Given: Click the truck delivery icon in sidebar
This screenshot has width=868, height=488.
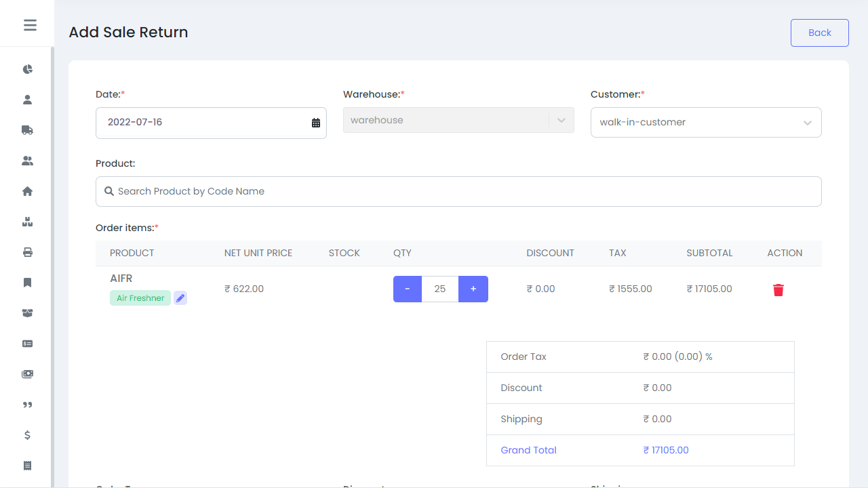Looking at the screenshot, I should pyautogui.click(x=27, y=129).
